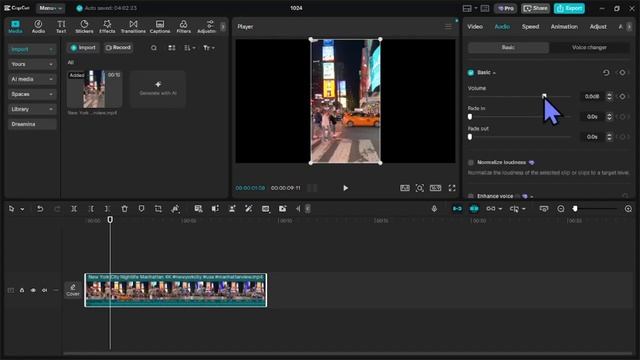Delete the selected clip with trash icon

[124, 209]
